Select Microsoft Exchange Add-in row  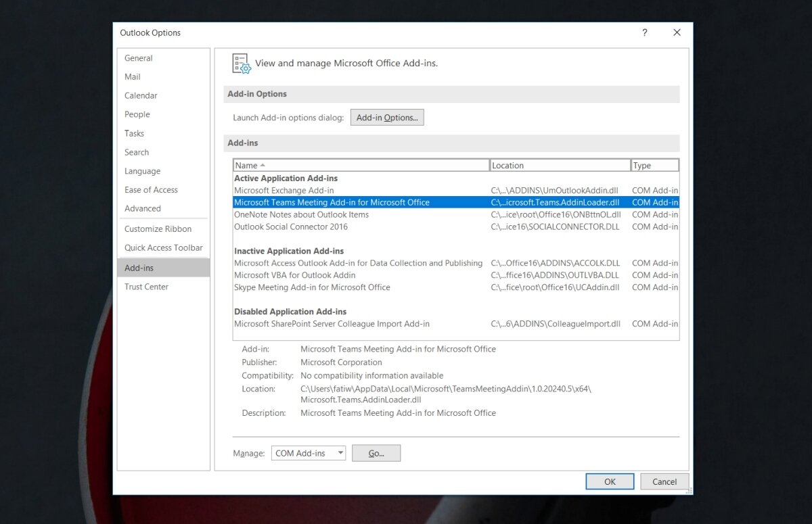(x=284, y=191)
